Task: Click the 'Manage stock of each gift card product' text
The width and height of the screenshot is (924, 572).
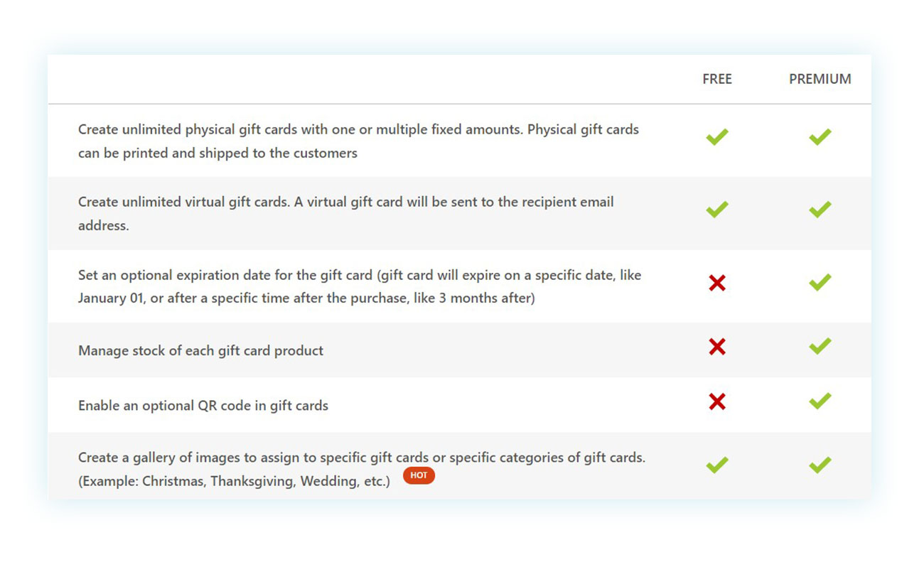Action: [x=200, y=350]
